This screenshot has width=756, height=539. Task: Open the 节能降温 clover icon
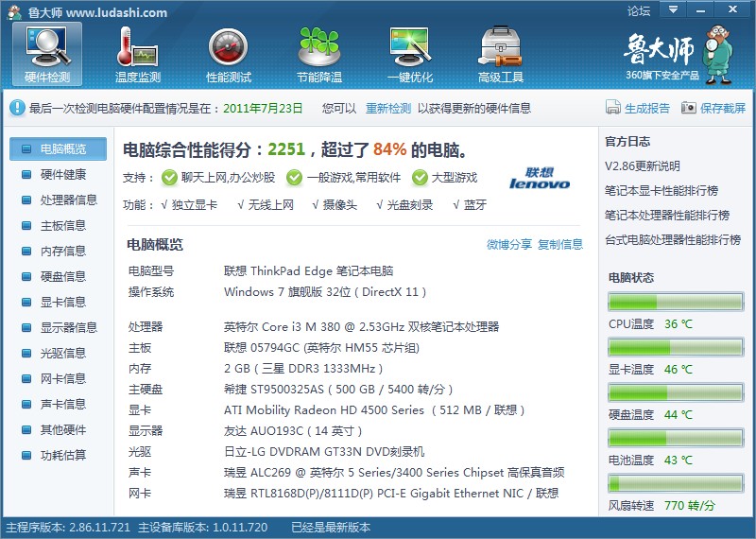pos(319,54)
